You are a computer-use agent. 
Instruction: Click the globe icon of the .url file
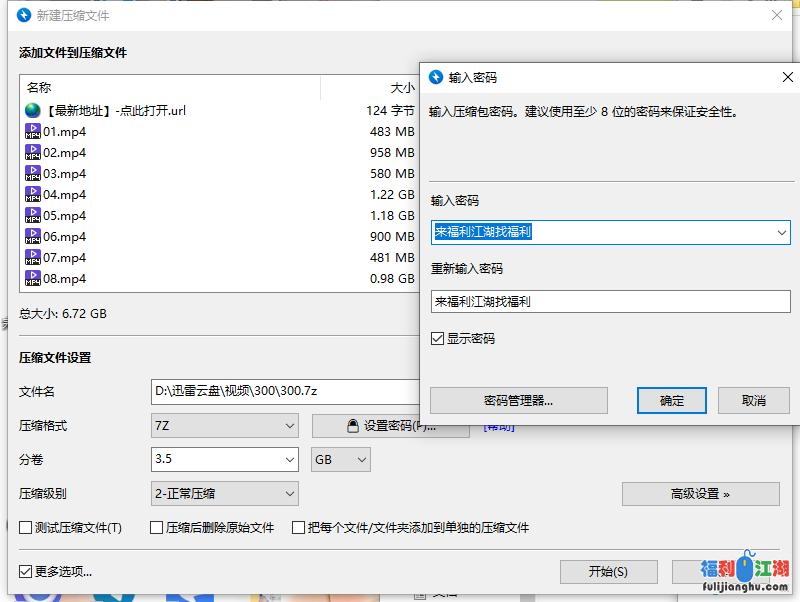click(33, 110)
